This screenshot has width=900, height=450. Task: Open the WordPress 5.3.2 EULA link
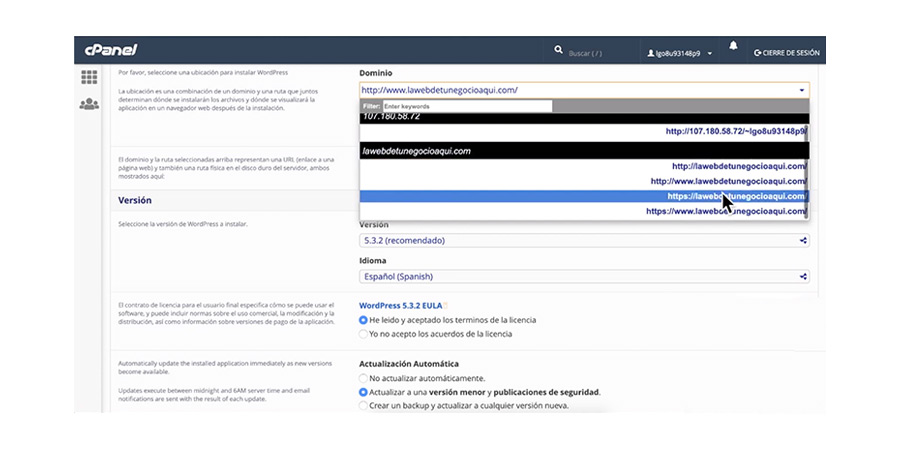click(400, 306)
